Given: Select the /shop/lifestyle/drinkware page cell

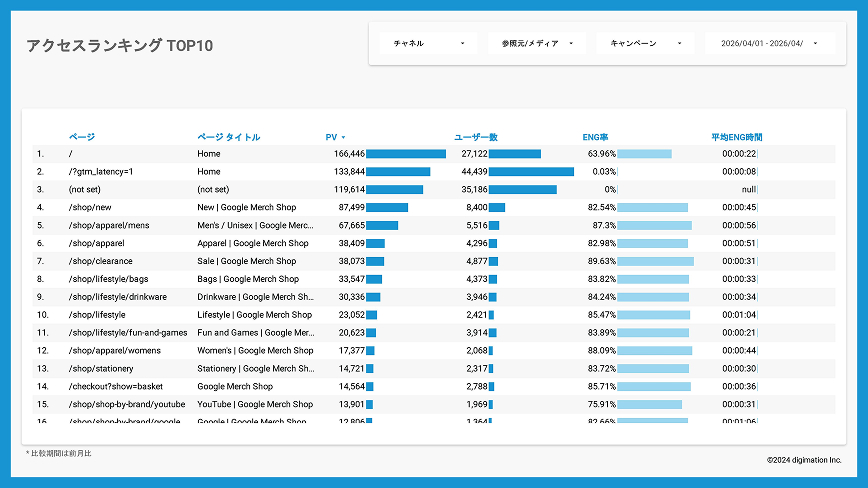Looking at the screenshot, I should click(118, 297).
